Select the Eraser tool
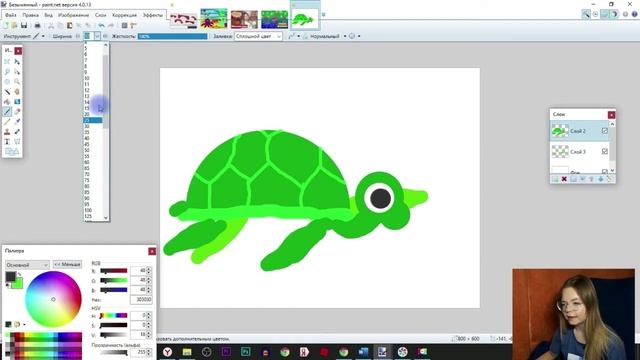Image resolution: width=640 pixels, height=360 pixels. pyautogui.click(x=17, y=111)
